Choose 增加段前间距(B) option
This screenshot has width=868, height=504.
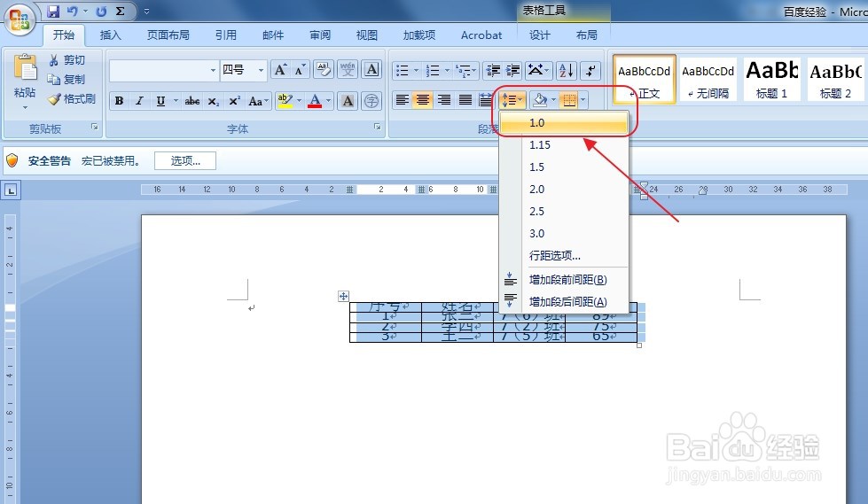(564, 279)
